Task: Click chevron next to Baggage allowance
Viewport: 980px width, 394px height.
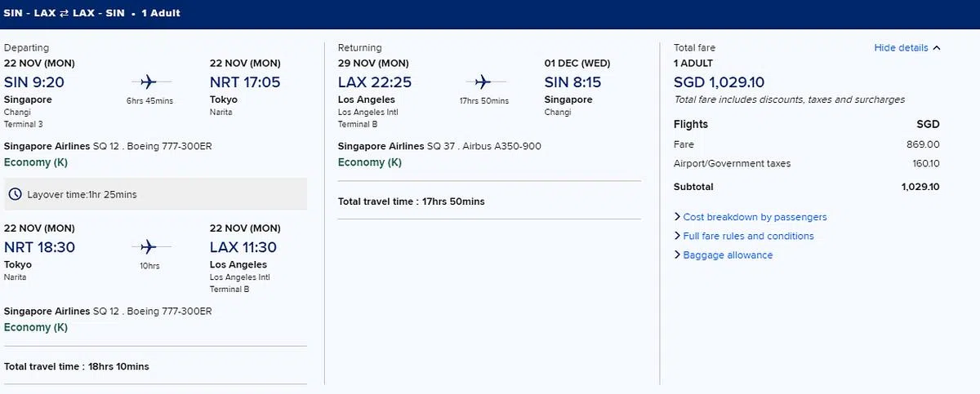Action: [677, 255]
